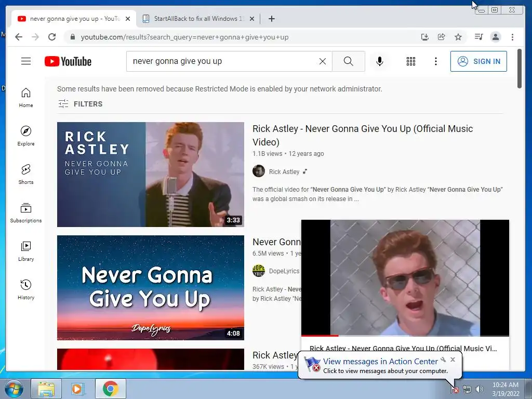The image size is (532, 399).
Task: Close the YouTube search results tab
Action: tap(128, 19)
